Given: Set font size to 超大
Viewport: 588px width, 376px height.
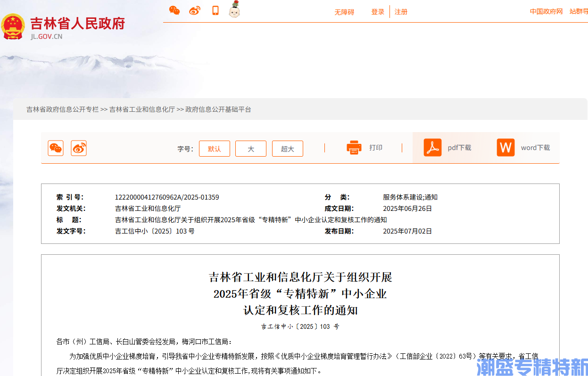Looking at the screenshot, I should pos(288,149).
